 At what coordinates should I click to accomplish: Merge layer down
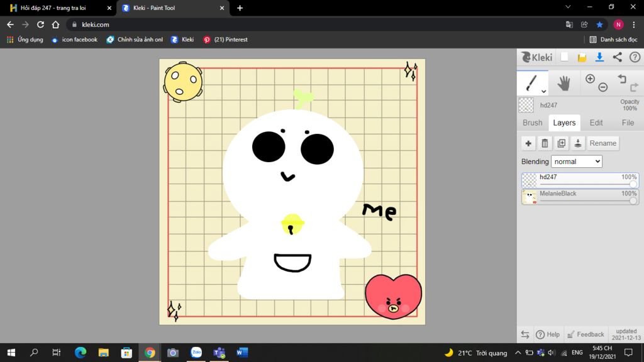pyautogui.click(x=577, y=143)
